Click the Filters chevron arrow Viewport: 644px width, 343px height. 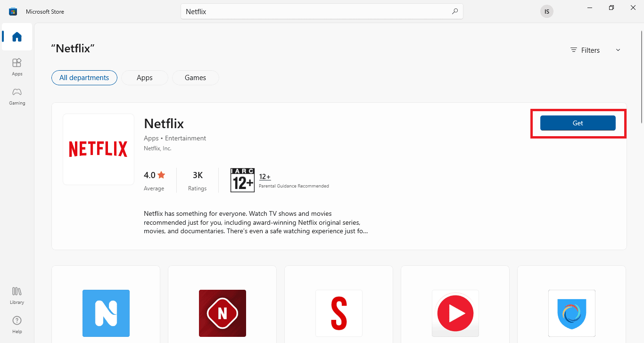618,50
